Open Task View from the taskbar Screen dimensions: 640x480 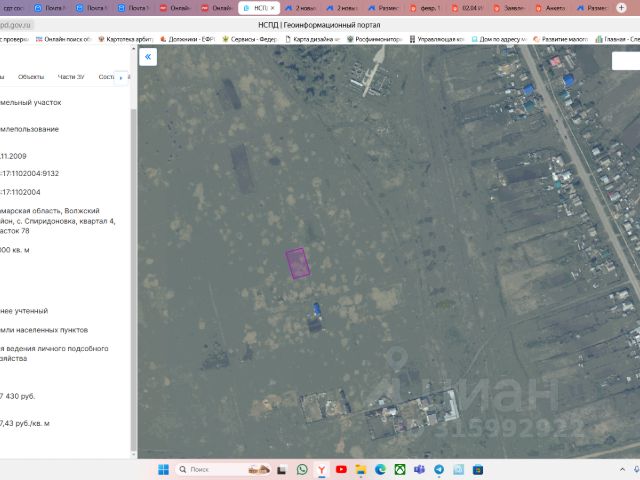click(281, 470)
